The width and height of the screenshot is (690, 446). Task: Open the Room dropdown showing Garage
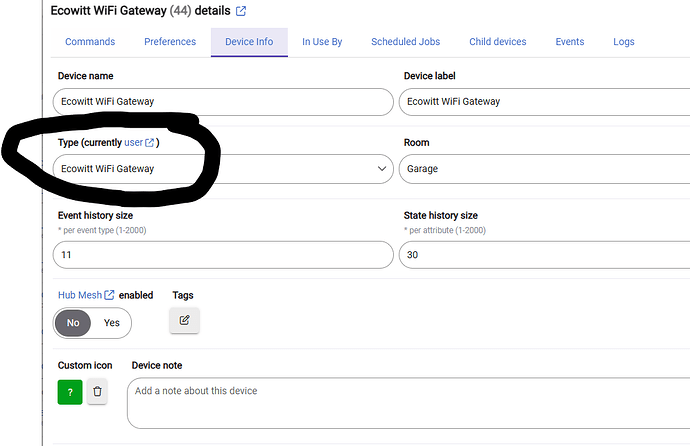point(544,169)
